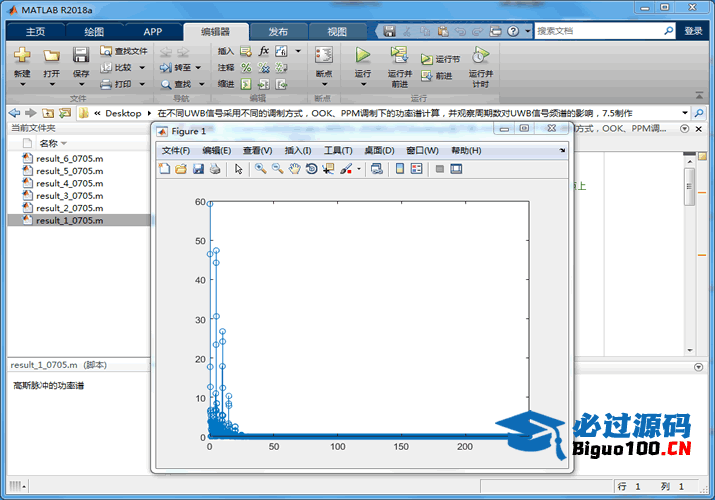
Task: Select the Pan hand tool in Figure toolbar
Action: (295, 169)
